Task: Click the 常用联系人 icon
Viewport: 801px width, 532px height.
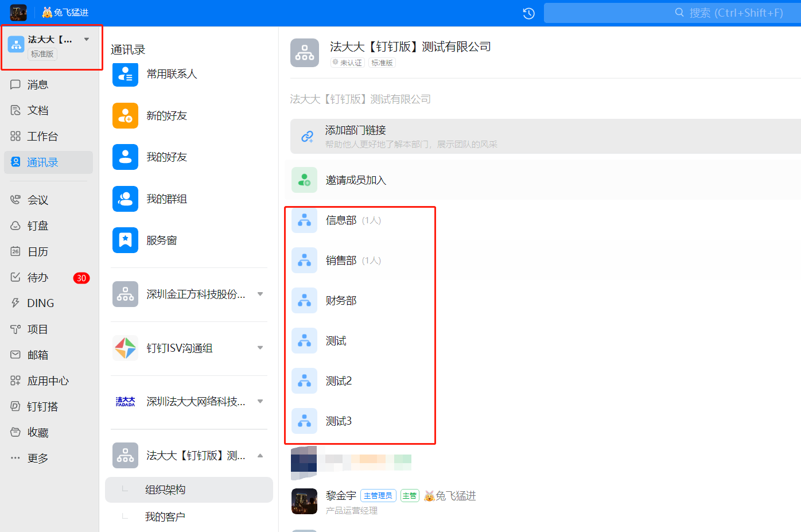Action: coord(125,74)
